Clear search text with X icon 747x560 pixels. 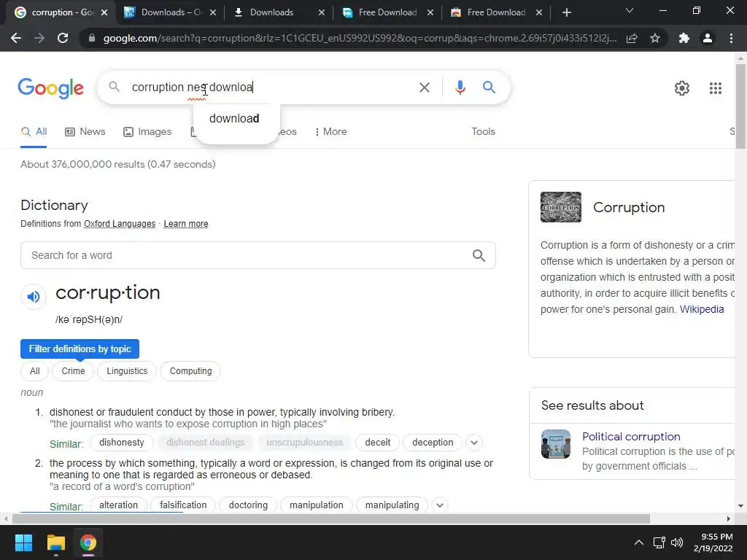pyautogui.click(x=424, y=87)
